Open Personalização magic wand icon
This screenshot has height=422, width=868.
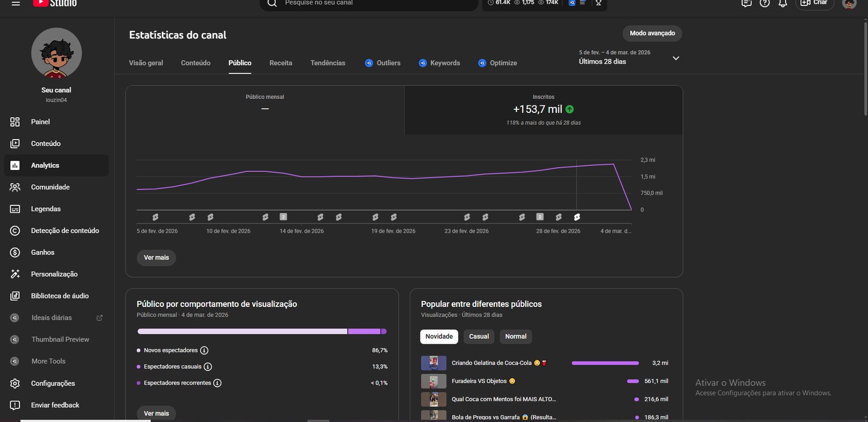[15, 274]
